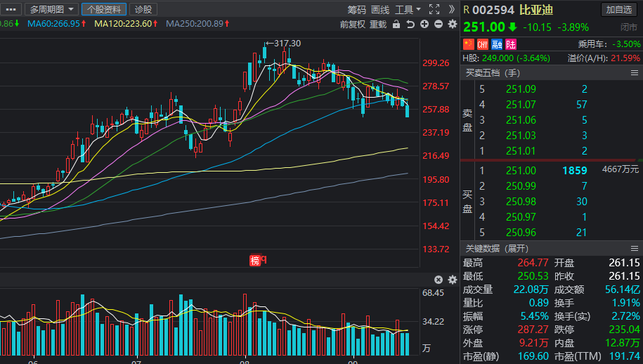Open the 榜 marker on chart
Image resolution: width=643 pixels, height=364 pixels.
click(256, 260)
